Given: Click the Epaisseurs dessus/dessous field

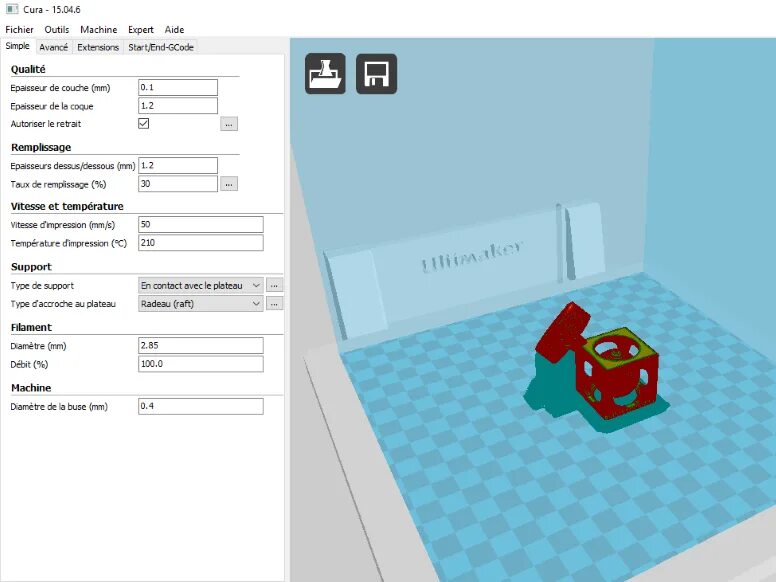Looking at the screenshot, I should coord(178,166).
